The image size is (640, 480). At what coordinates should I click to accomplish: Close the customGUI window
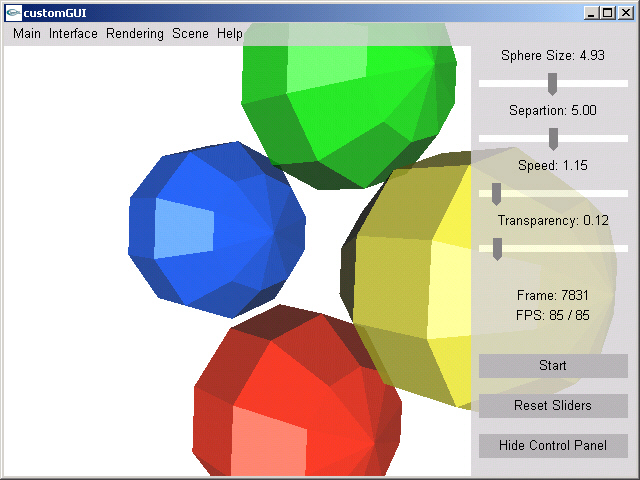[626, 13]
